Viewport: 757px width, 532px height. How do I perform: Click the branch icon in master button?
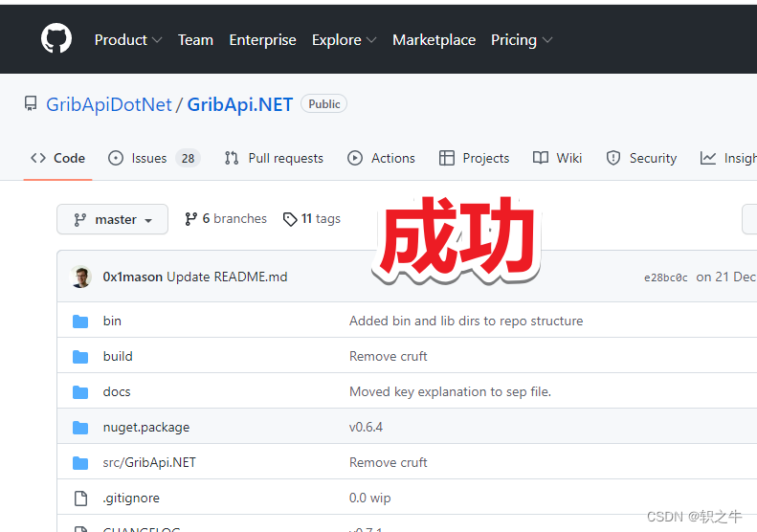click(79, 220)
